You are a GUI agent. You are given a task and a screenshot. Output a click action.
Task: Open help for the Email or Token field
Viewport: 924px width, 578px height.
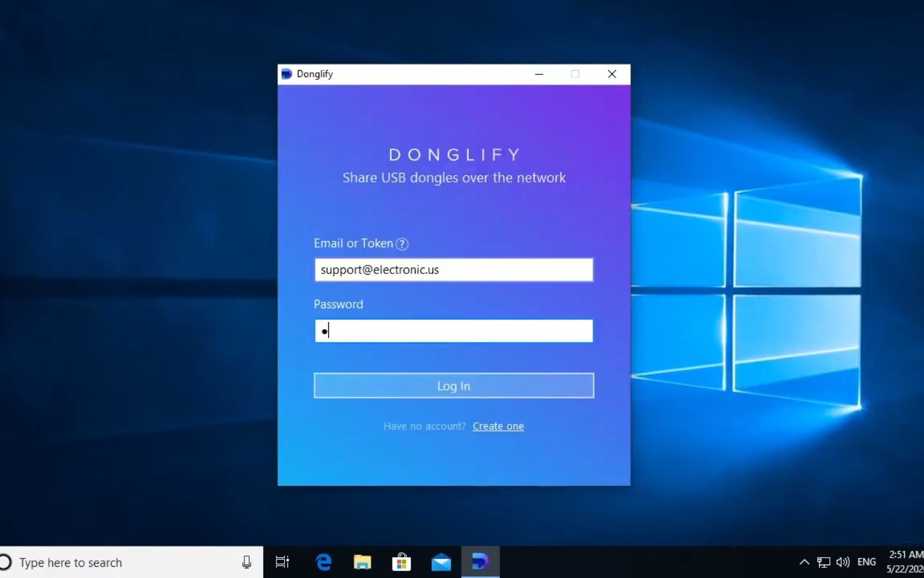[x=402, y=244]
